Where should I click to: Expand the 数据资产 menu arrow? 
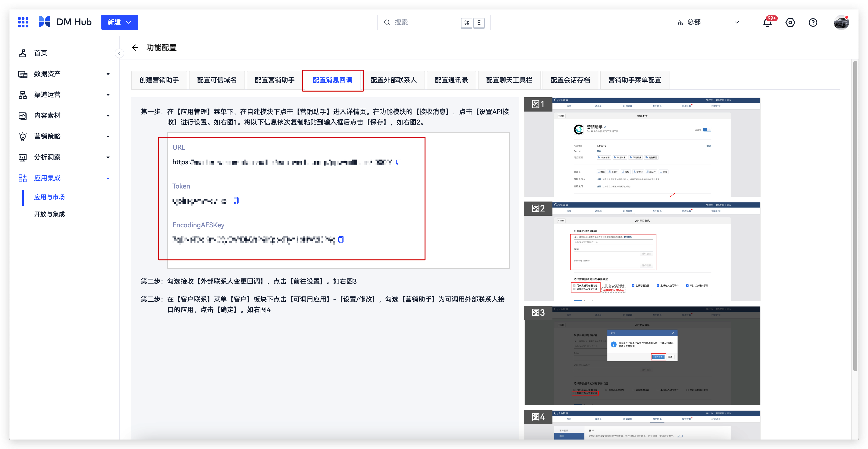108,74
